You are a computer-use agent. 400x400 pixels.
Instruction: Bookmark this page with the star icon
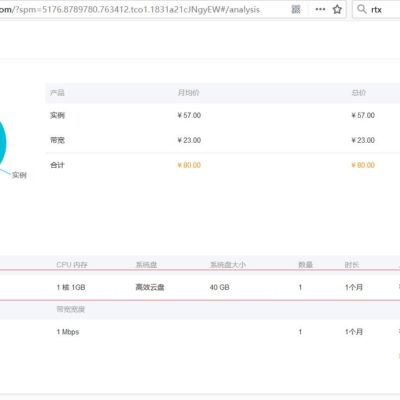(x=337, y=9)
